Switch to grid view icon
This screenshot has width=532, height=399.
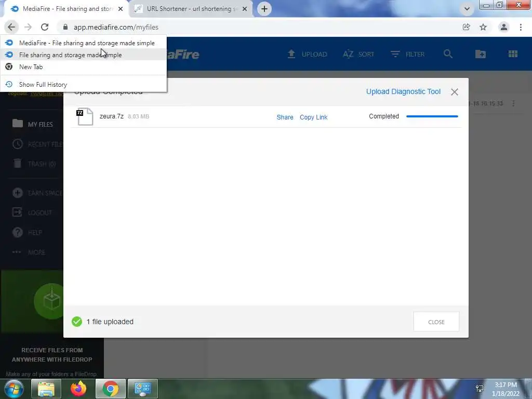click(513, 54)
